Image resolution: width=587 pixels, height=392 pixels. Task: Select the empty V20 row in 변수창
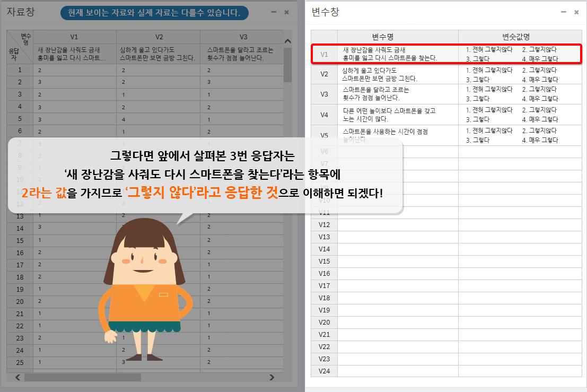[x=446, y=323]
